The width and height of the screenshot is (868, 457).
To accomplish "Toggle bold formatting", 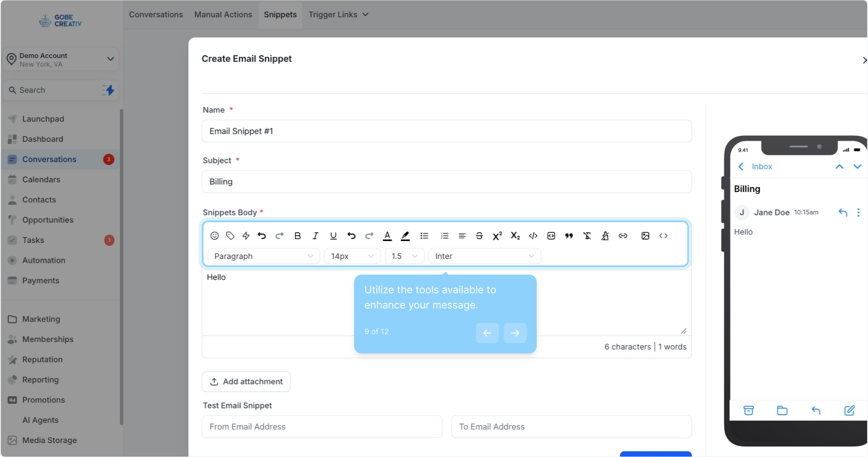I will tap(297, 236).
